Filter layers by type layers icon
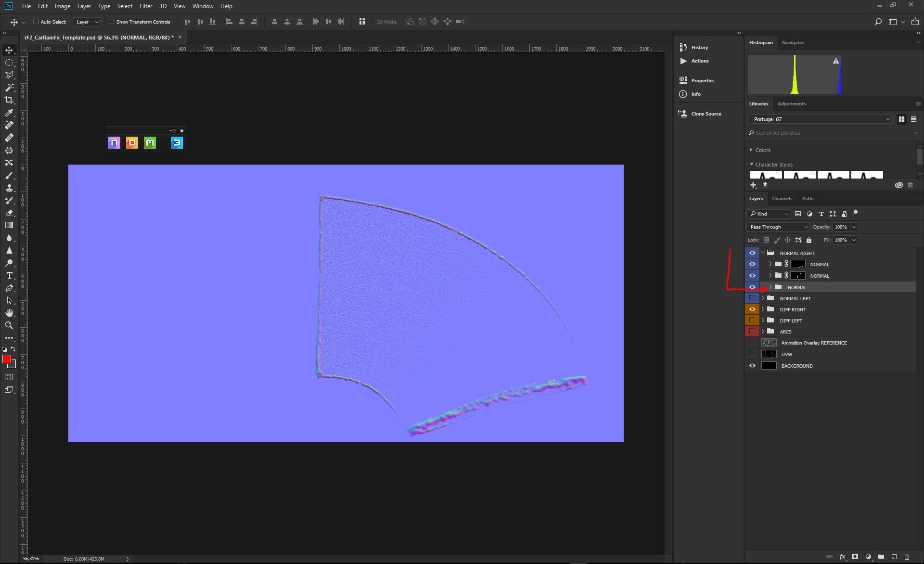 (x=821, y=214)
